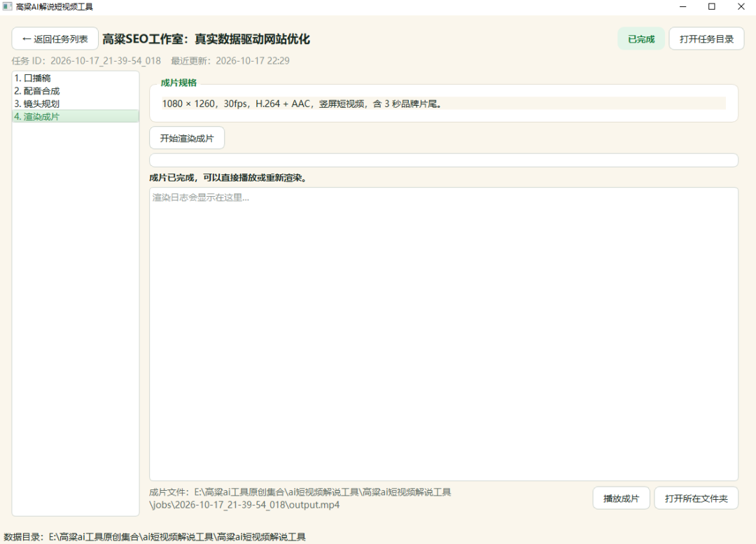Image resolution: width=756 pixels, height=544 pixels.
Task: Click the app icon in title bar
Action: pyautogui.click(x=7, y=6)
